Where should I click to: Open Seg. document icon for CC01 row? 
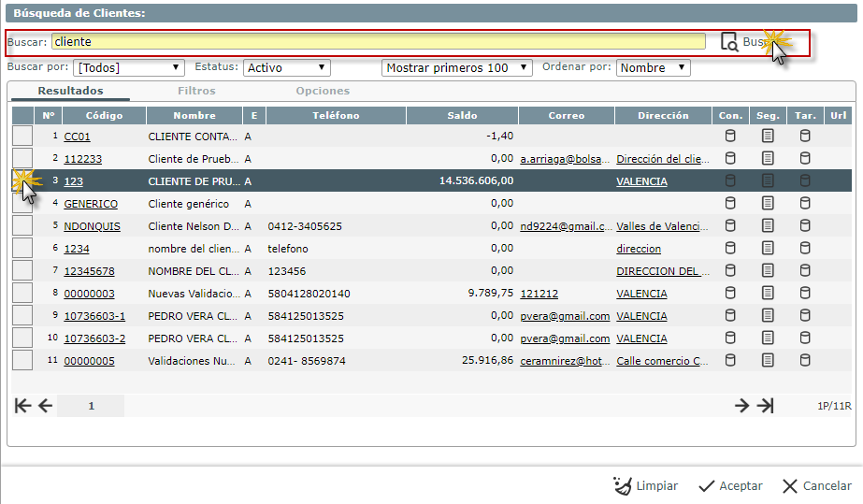(768, 136)
